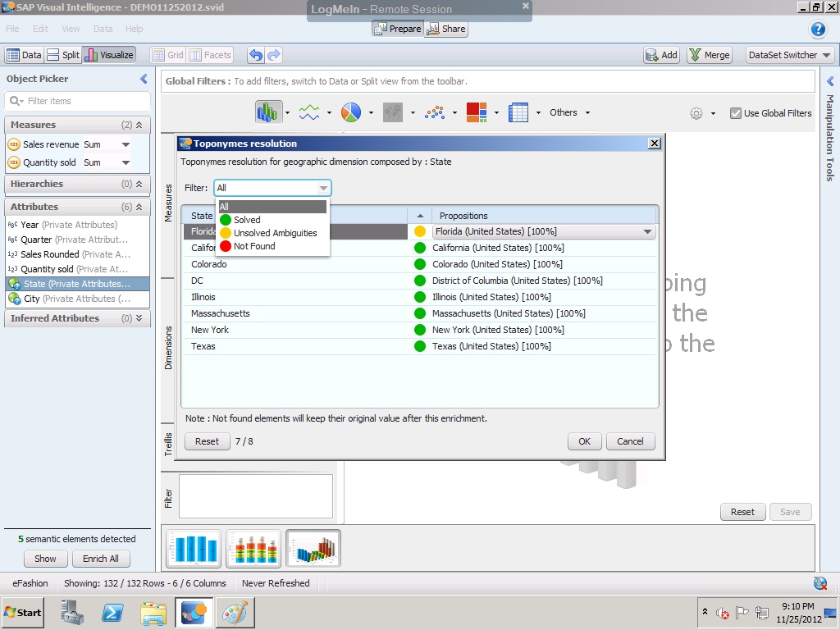The height and width of the screenshot is (630, 840).
Task: Click the search magnifier icon in Filter items
Action: (15, 101)
